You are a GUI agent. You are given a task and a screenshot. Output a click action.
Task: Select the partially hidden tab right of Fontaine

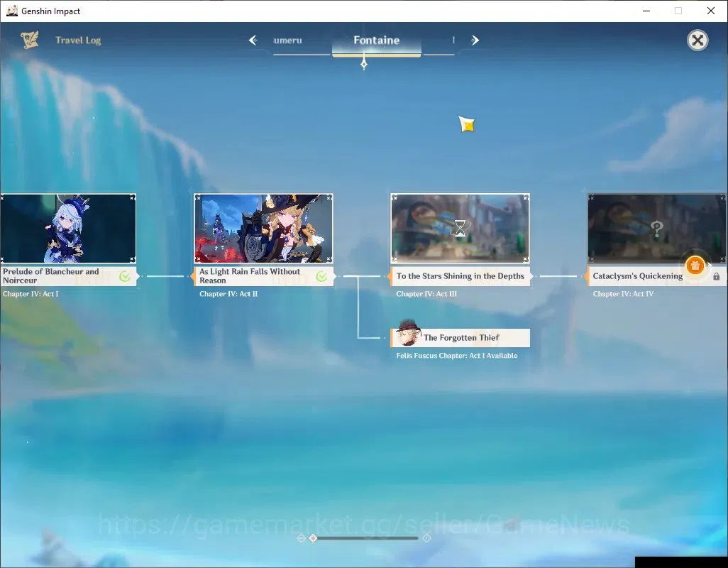(453, 40)
